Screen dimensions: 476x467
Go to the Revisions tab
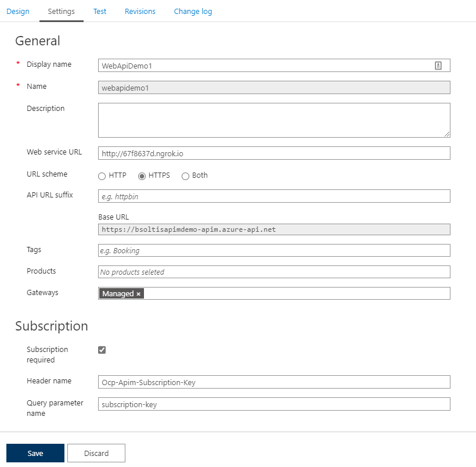pos(140,12)
